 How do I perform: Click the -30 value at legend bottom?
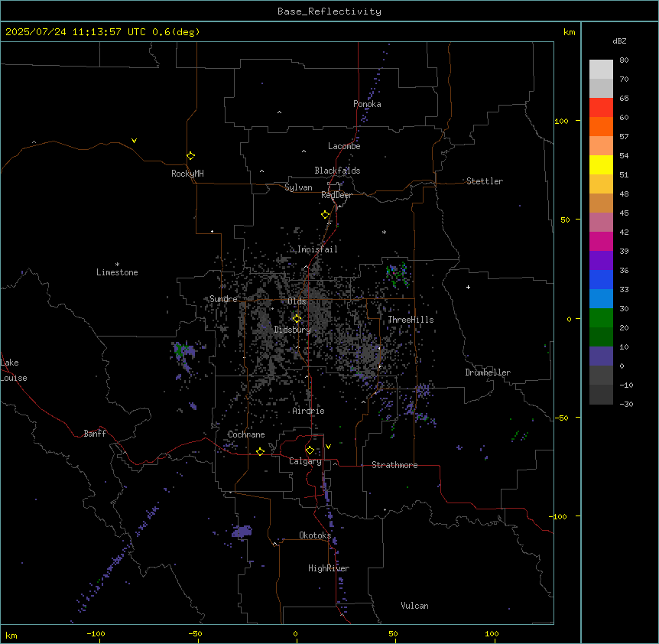[626, 404]
